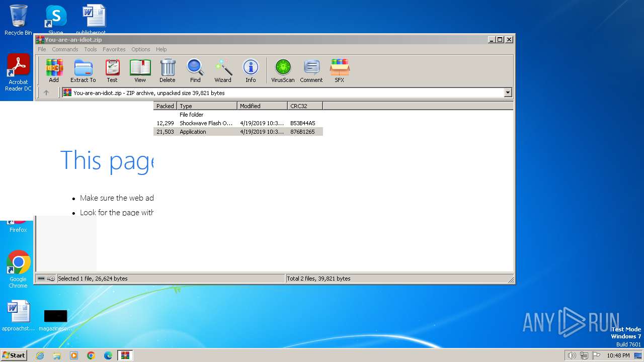Select the approachst Word document icon

pos(18,316)
